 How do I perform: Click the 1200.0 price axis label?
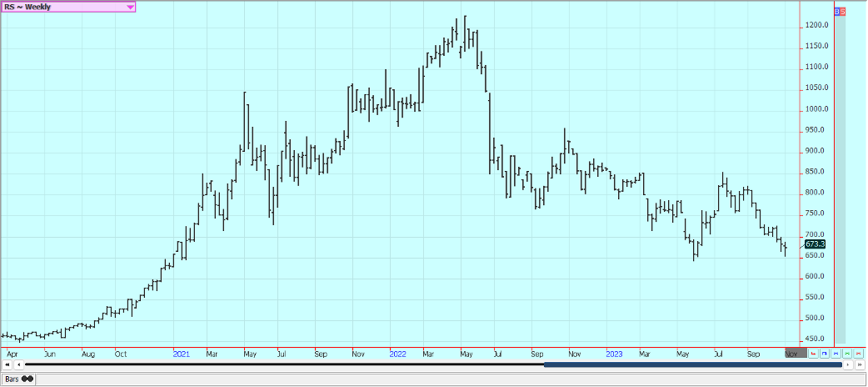pyautogui.click(x=817, y=26)
